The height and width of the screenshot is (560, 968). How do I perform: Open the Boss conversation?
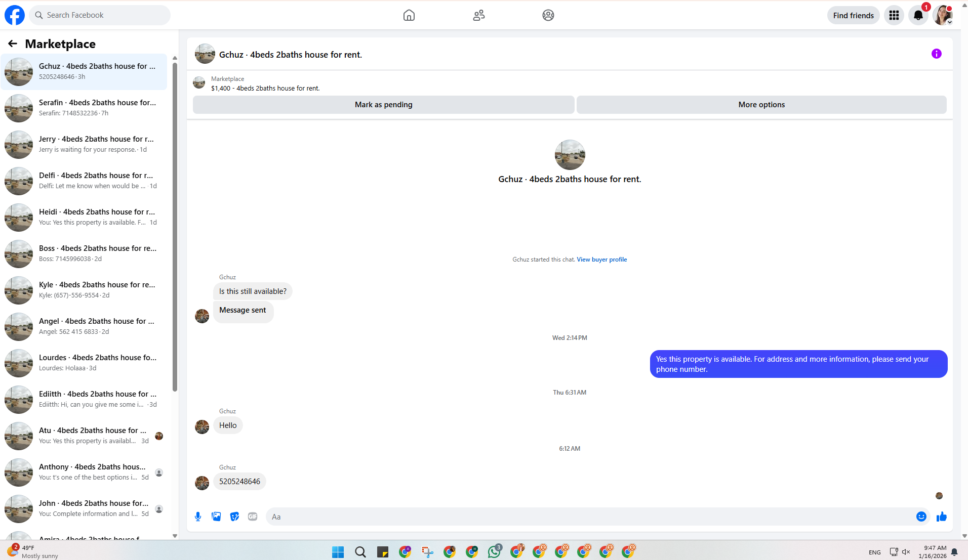84,254
